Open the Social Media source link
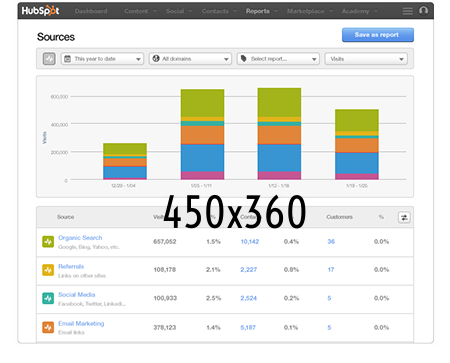This screenshot has width=450, height=363. pyautogui.click(x=77, y=295)
